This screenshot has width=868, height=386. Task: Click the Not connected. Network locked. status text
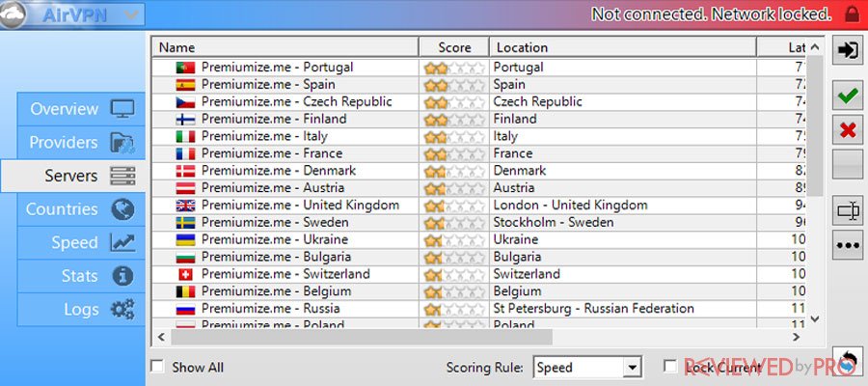[712, 14]
